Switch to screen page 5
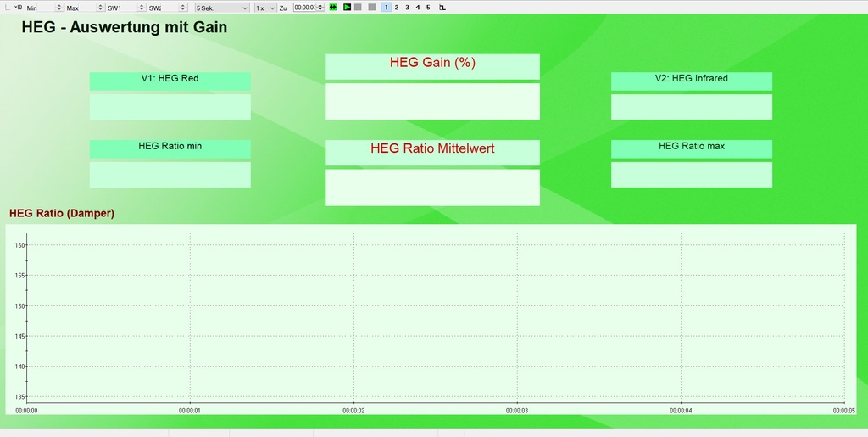This screenshot has height=437, width=868. click(x=428, y=7)
